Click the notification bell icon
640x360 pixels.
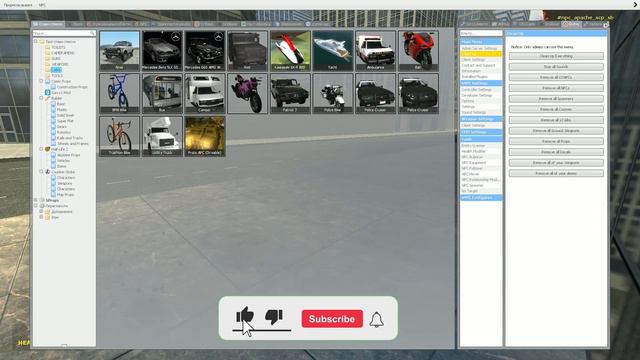[x=376, y=320]
